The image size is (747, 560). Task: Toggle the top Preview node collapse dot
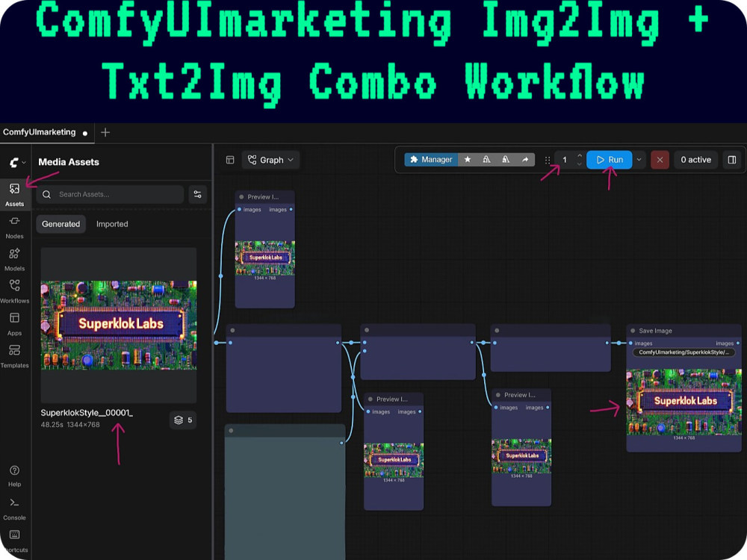coord(241,196)
